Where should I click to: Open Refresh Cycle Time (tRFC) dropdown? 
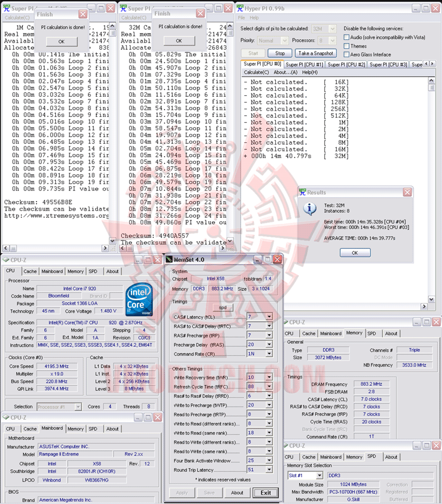point(269,386)
